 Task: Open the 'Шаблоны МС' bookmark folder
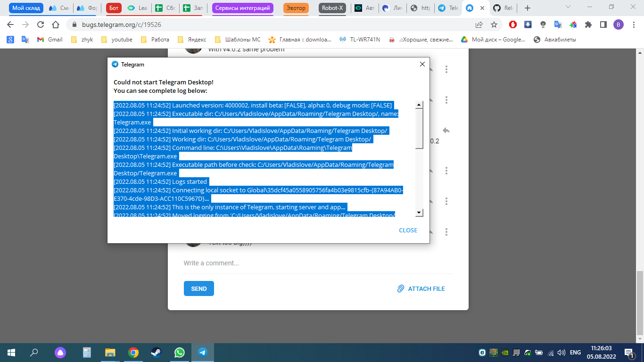(237, 40)
